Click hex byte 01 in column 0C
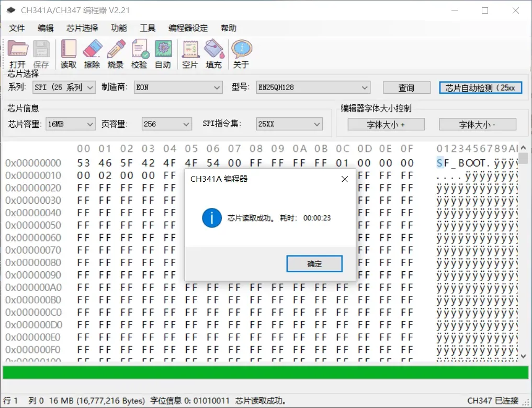Screen dimensions: 532x408 342,163
